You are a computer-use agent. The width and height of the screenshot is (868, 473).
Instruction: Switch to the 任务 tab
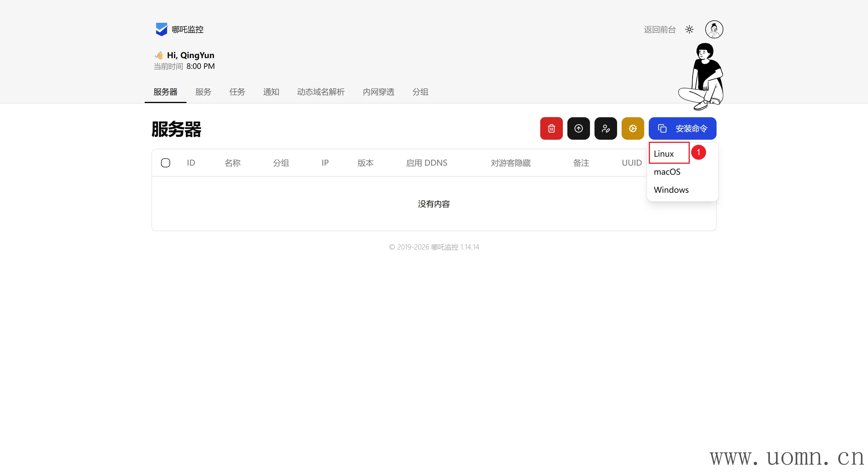tap(237, 92)
